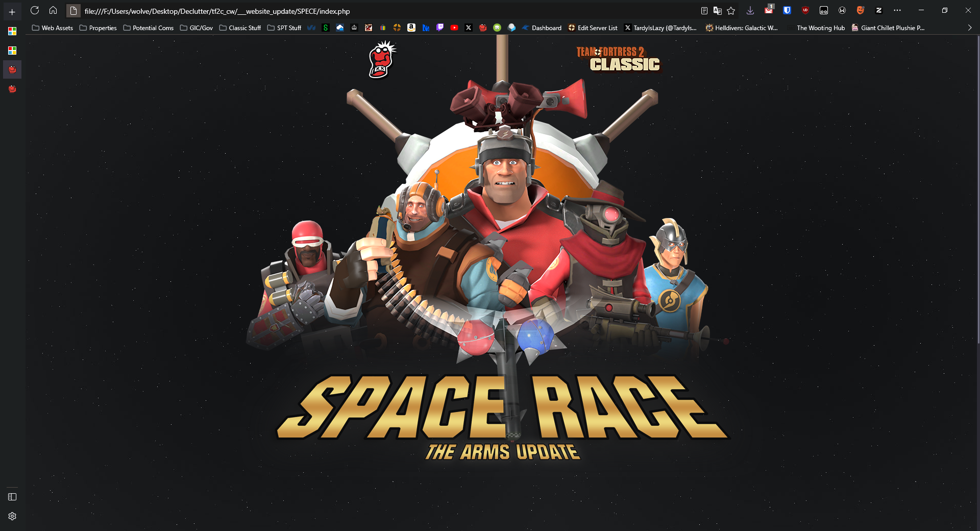
Task: Click the white square robot-face extension icon
Action: coord(824,10)
